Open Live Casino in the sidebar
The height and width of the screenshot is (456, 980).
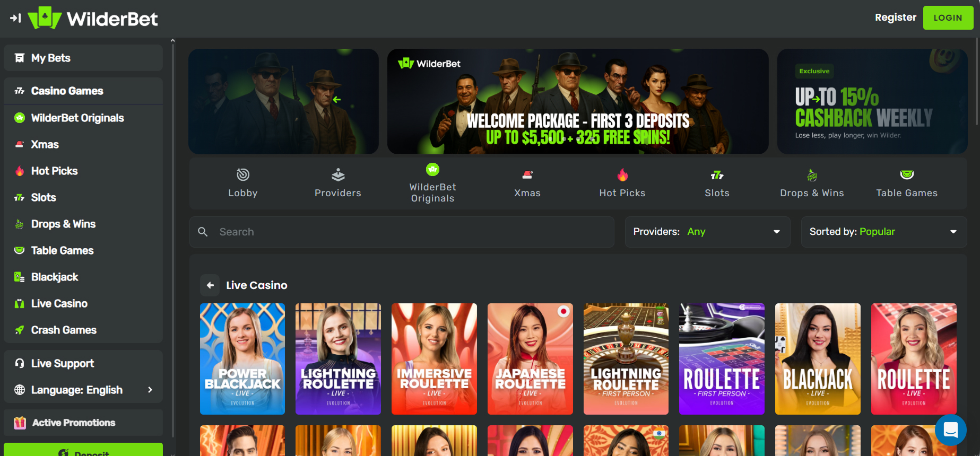59,303
